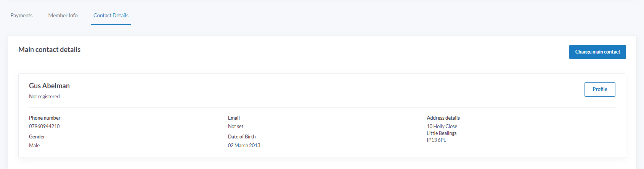Click the Main contact details heading

click(x=50, y=50)
